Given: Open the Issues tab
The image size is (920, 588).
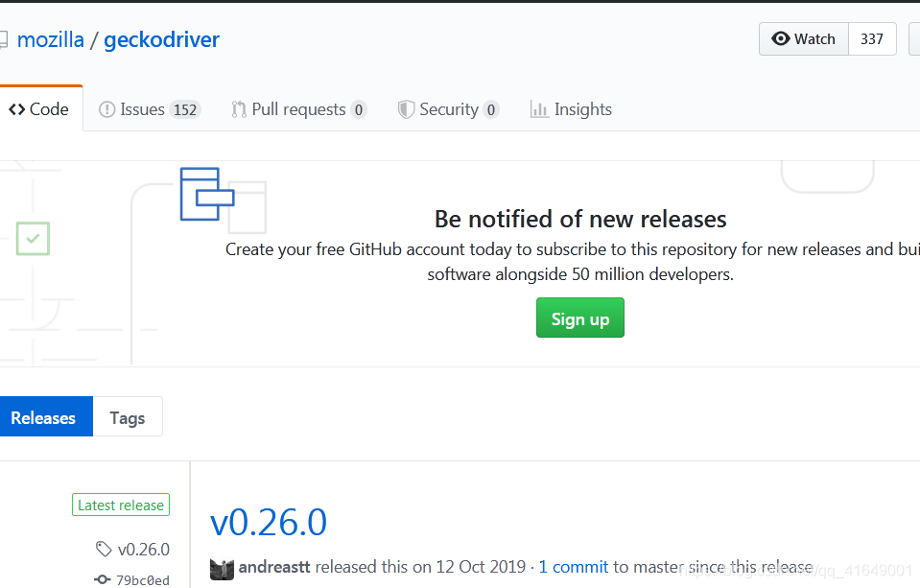Looking at the screenshot, I should pyautogui.click(x=150, y=109).
